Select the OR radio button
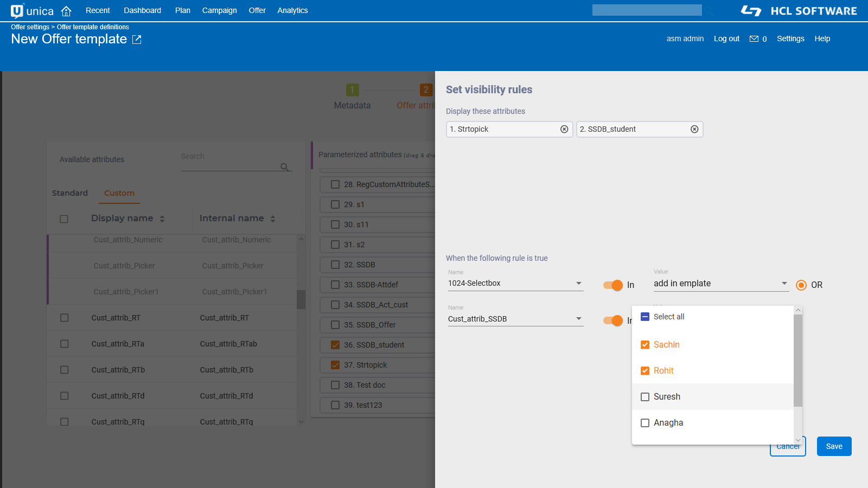This screenshot has height=488, width=868. click(x=801, y=285)
